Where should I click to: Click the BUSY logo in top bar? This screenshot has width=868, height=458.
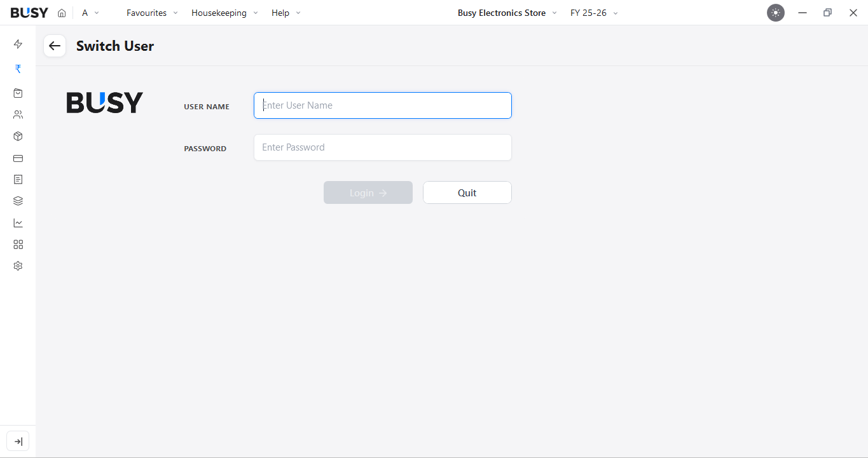coord(29,13)
